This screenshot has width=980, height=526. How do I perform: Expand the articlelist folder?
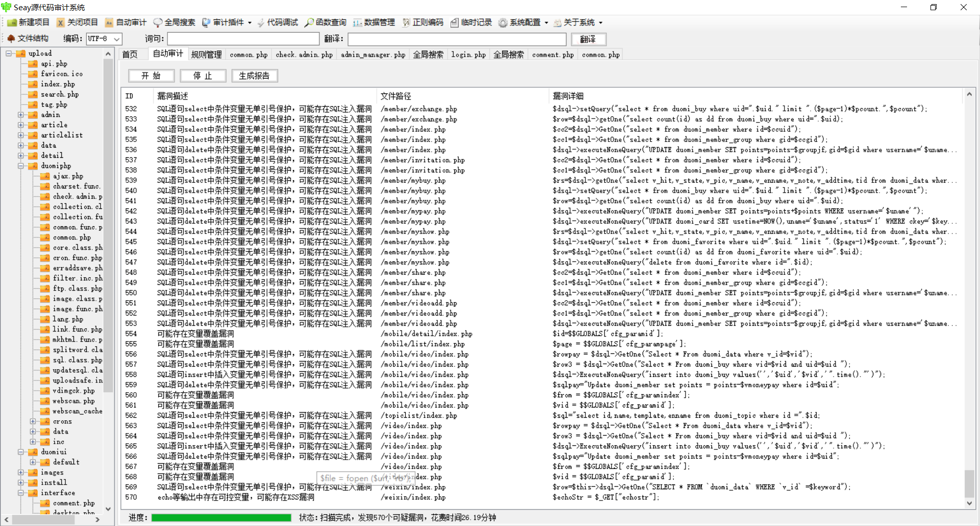pyautogui.click(x=21, y=135)
